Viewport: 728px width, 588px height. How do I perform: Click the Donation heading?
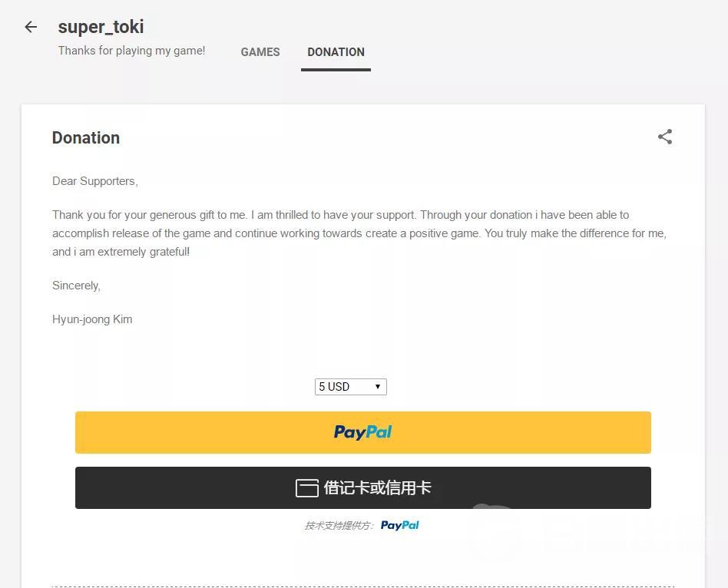point(86,138)
